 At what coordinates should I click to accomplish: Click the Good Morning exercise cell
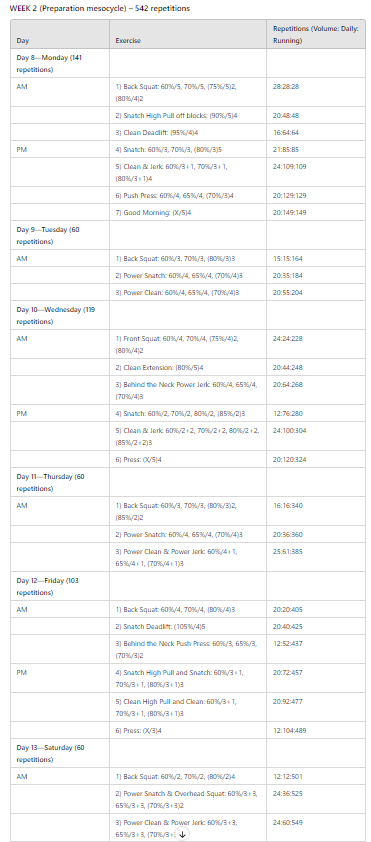tap(188, 213)
